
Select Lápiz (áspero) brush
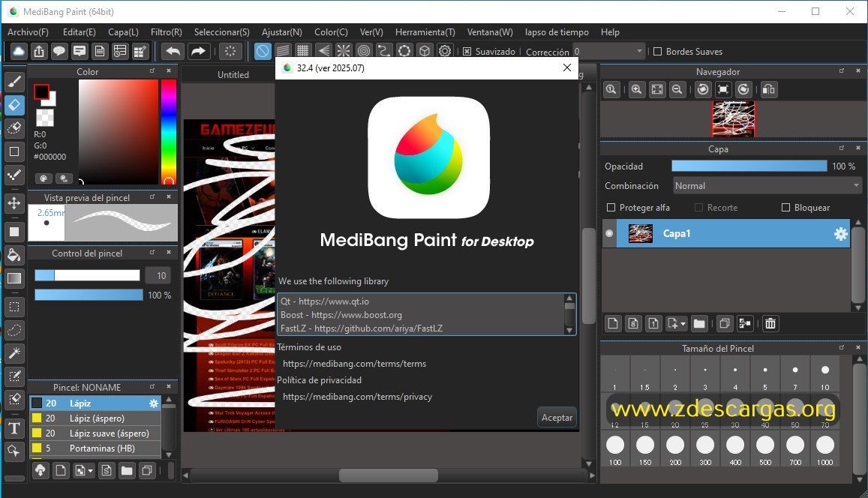(95, 418)
